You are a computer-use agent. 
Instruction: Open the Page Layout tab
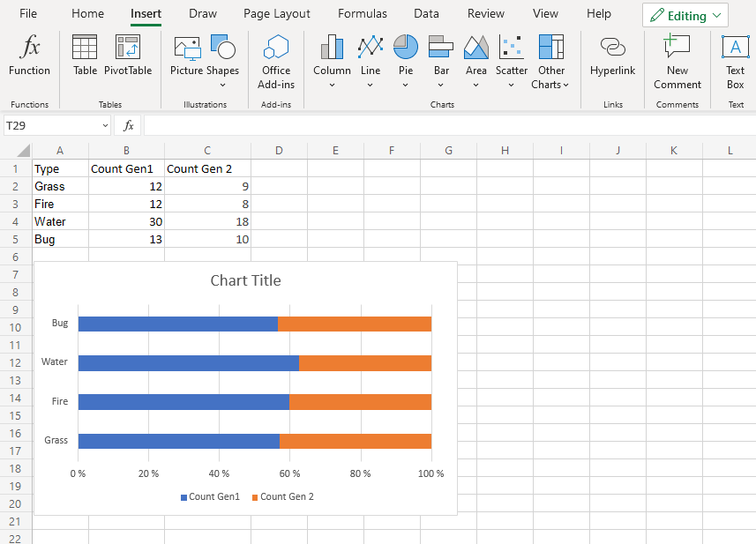click(x=277, y=14)
